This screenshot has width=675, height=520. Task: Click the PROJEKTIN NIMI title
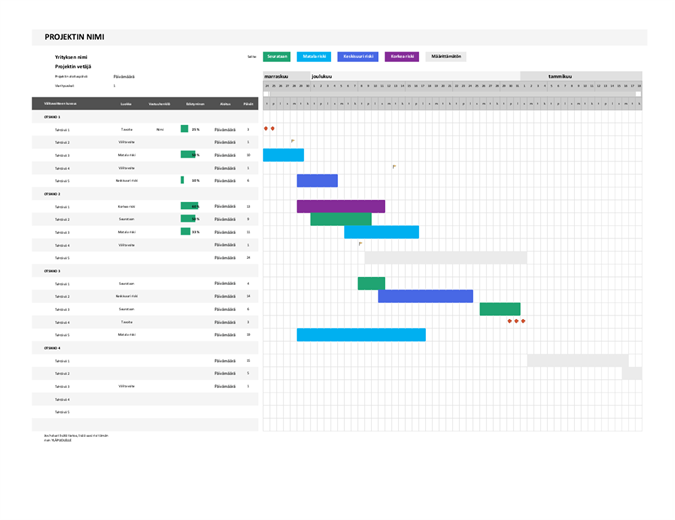[x=74, y=37]
